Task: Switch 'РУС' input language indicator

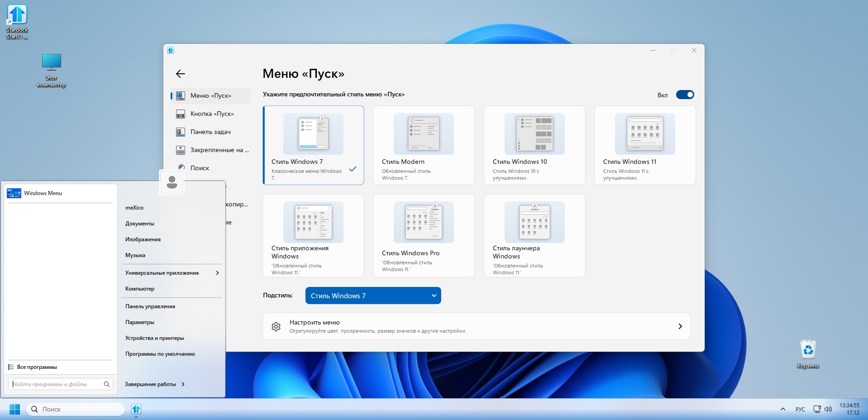Action: tap(800, 409)
